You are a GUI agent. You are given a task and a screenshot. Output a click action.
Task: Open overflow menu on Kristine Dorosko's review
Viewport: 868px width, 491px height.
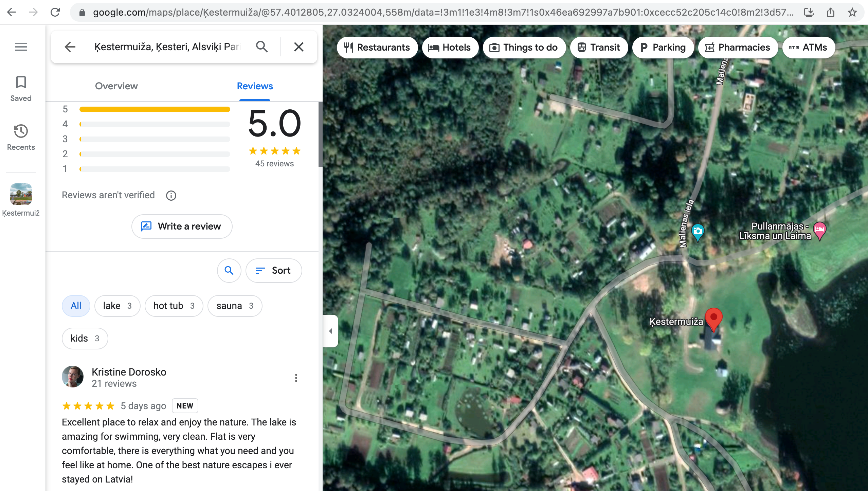[x=296, y=378]
